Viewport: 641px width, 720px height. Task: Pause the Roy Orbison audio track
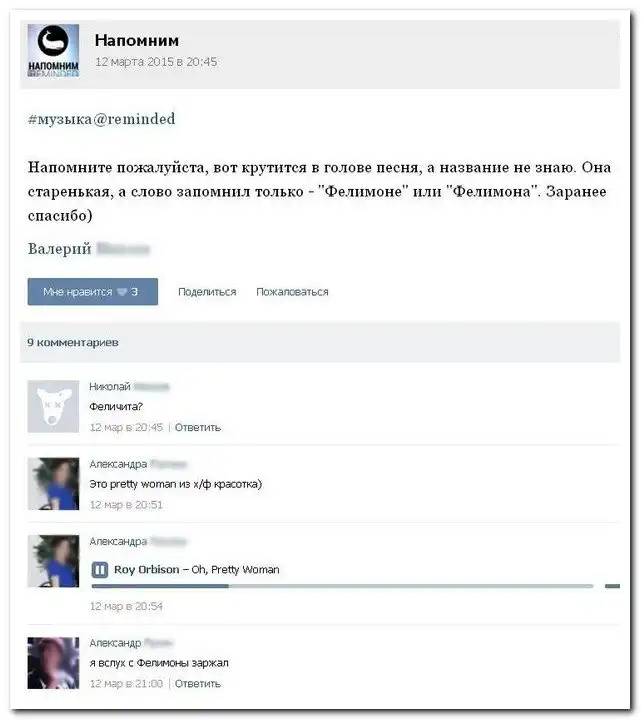(100, 570)
